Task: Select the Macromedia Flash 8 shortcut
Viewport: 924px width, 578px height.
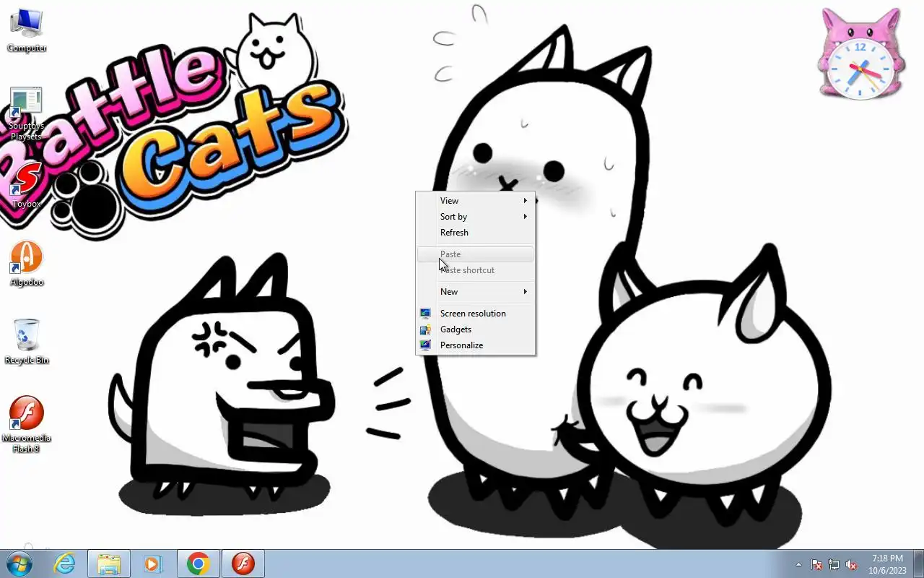Action: pos(27,425)
